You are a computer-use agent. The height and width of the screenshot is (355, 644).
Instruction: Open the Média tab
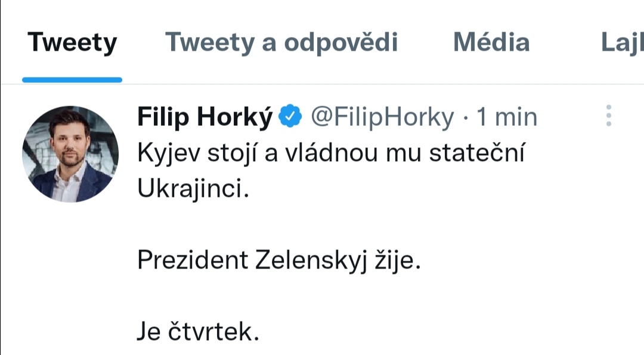491,43
